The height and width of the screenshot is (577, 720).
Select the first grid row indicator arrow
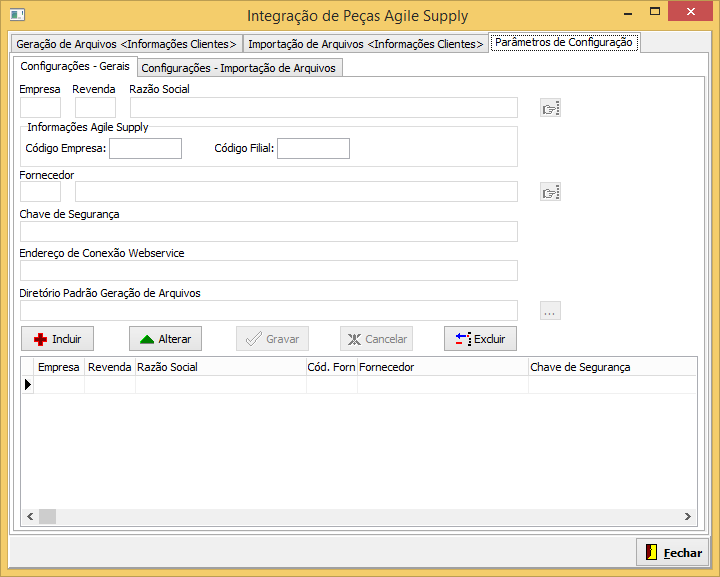28,384
